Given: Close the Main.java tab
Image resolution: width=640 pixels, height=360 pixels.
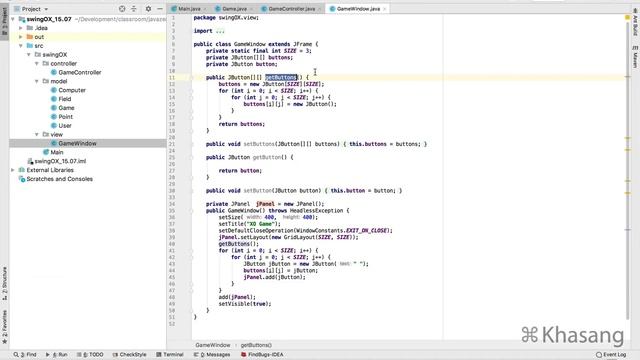Looking at the screenshot, I should coord(204,9).
